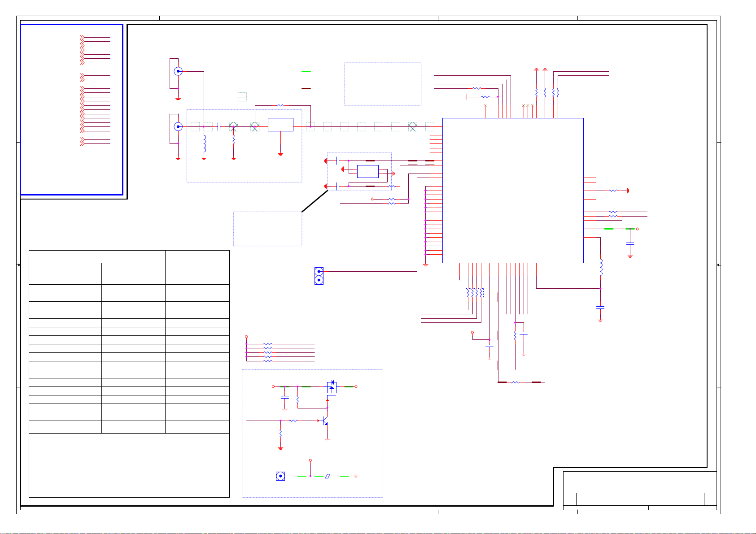The width and height of the screenshot is (756, 534).
Task: Select the lower pin of the two-pin header
Action: pyautogui.click(x=319, y=280)
